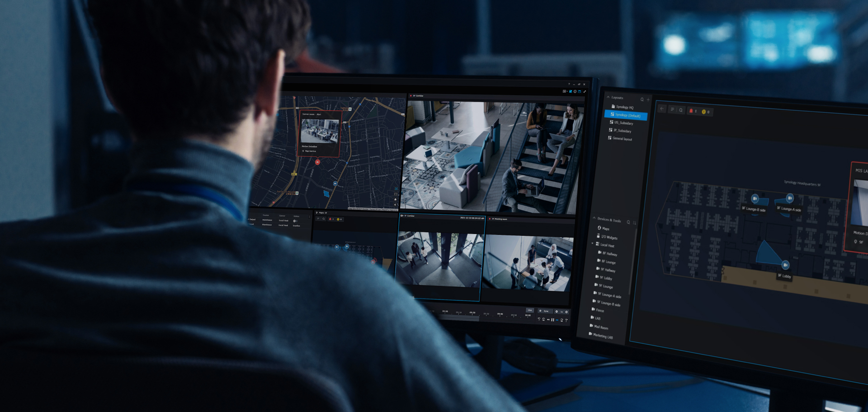Select the JP_Subsidiary layout
Image resolution: width=868 pixels, height=412 pixels.
point(620,131)
